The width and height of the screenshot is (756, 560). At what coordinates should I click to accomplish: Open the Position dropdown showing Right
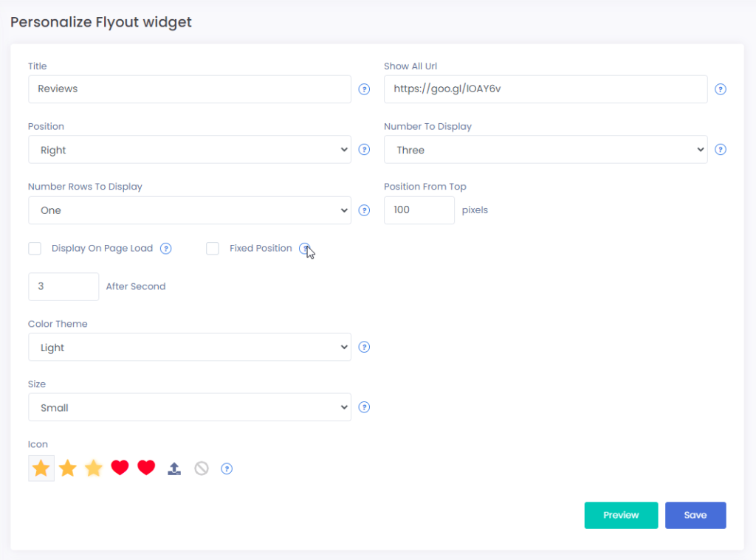189,150
